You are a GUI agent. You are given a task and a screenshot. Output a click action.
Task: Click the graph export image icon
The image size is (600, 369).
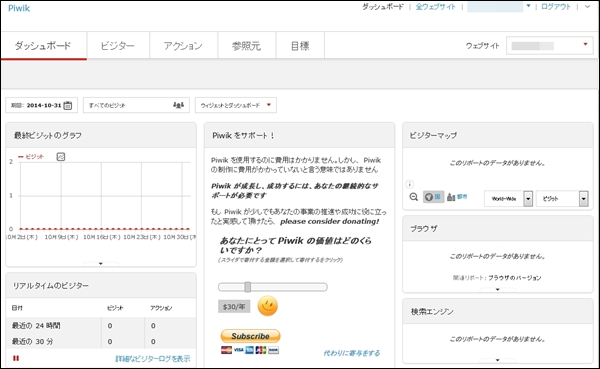pos(61,157)
